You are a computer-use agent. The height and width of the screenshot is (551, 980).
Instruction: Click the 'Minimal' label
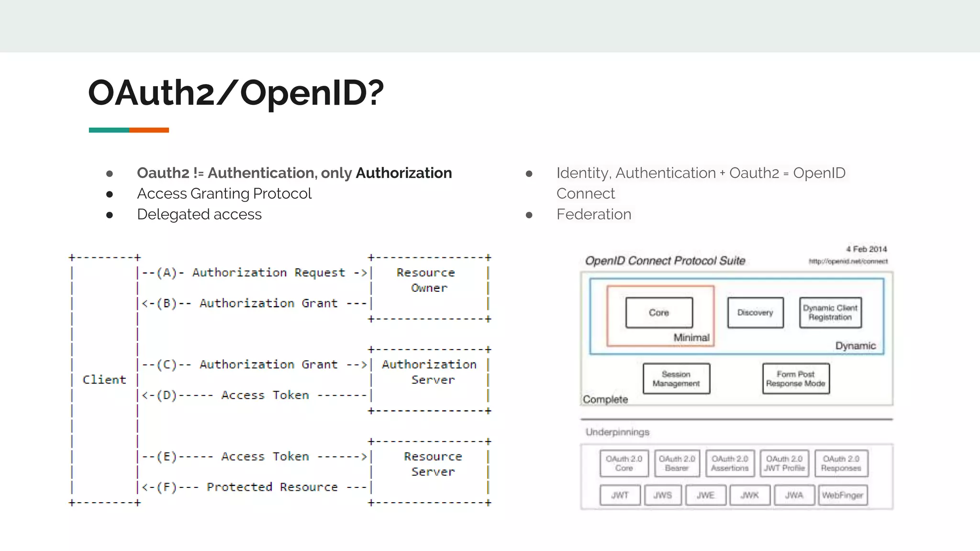[x=691, y=338]
